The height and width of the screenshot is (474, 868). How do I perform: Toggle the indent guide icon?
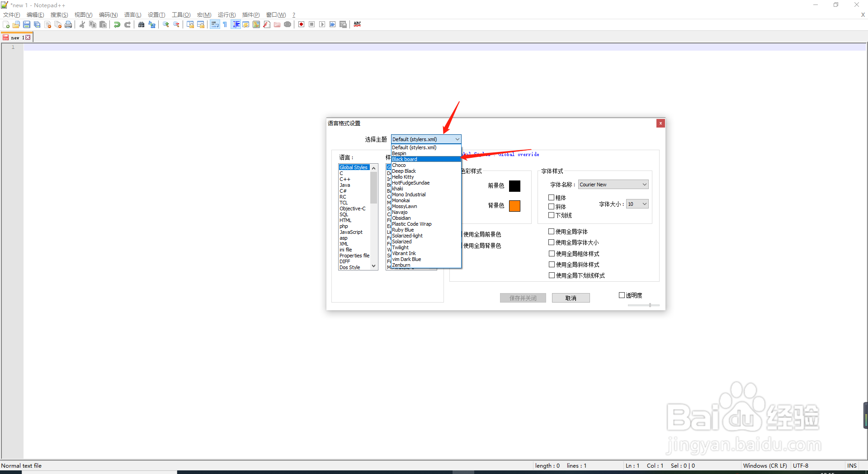236,24
